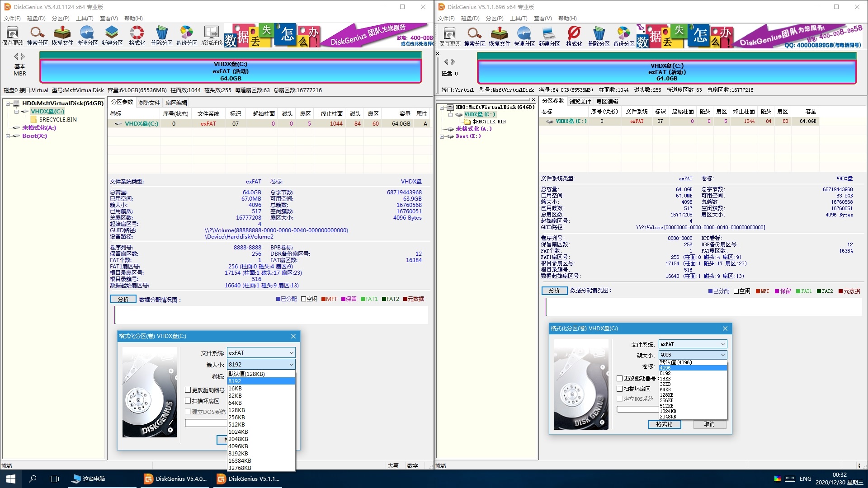Click 取消 button in right format dialog
This screenshot has width=868, height=488.
point(709,424)
